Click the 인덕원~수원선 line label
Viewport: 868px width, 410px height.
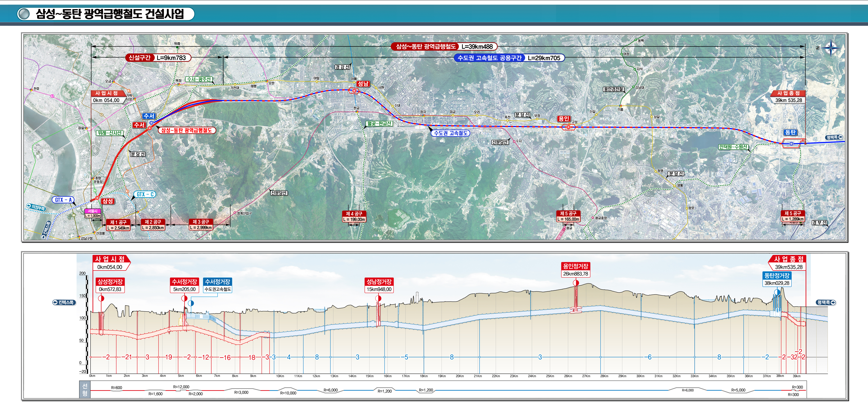[733, 147]
